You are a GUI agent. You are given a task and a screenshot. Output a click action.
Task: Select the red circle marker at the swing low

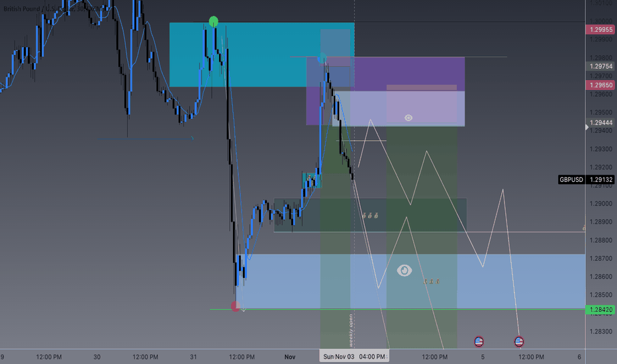(x=235, y=306)
